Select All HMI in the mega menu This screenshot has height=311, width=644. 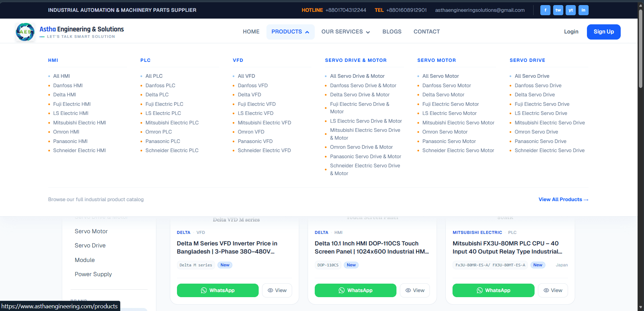[x=61, y=76]
